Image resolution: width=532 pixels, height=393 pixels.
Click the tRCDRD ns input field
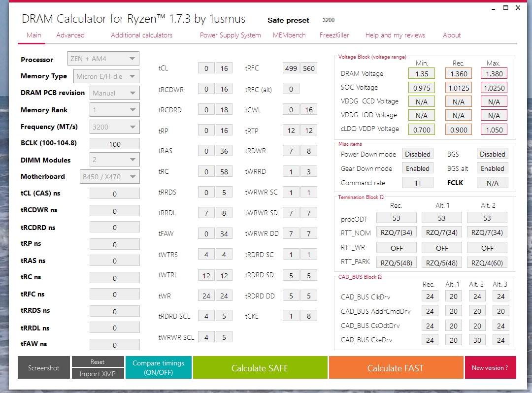[115, 227]
